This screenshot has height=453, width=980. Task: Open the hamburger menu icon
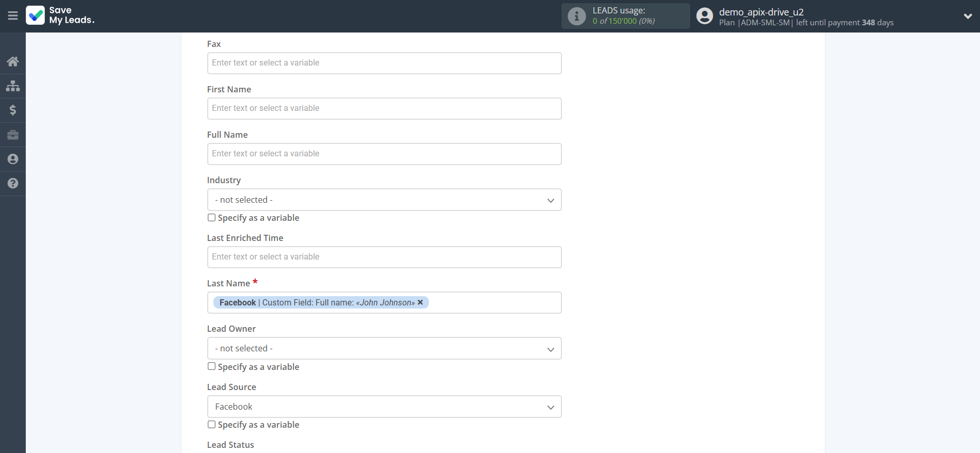(x=13, y=16)
